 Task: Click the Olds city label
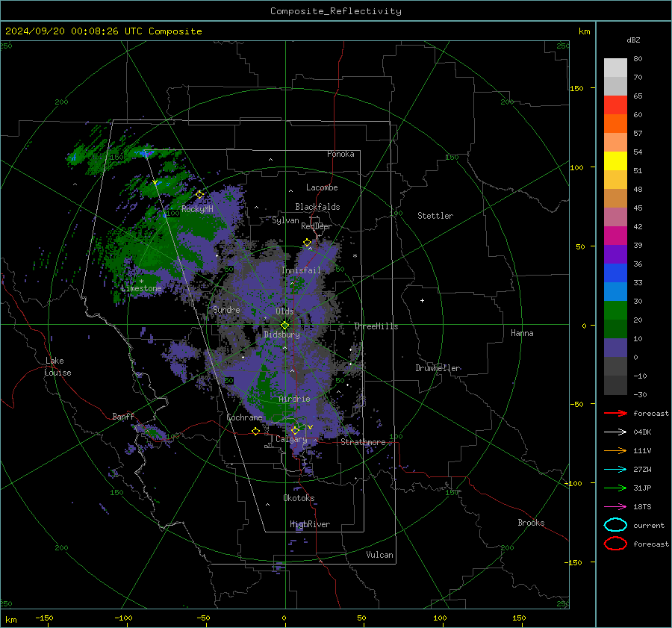coord(284,311)
